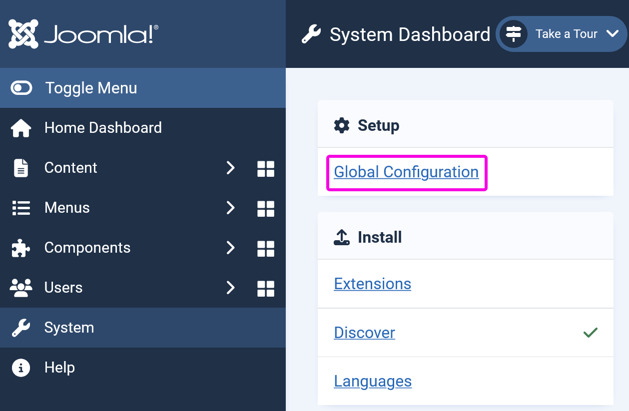Click the Help info icon
629x411 pixels.
[21, 368]
